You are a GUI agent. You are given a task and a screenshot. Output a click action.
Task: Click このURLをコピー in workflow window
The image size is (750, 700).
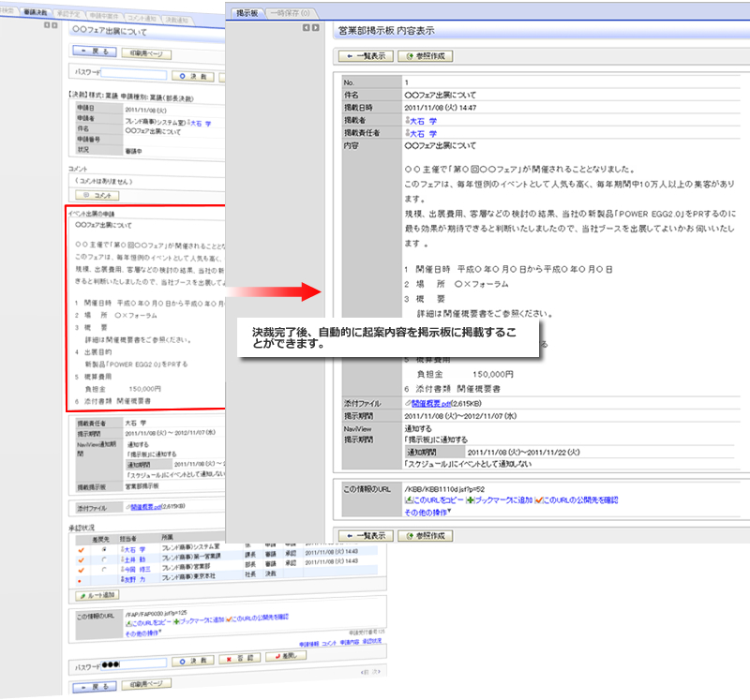pyautogui.click(x=148, y=622)
